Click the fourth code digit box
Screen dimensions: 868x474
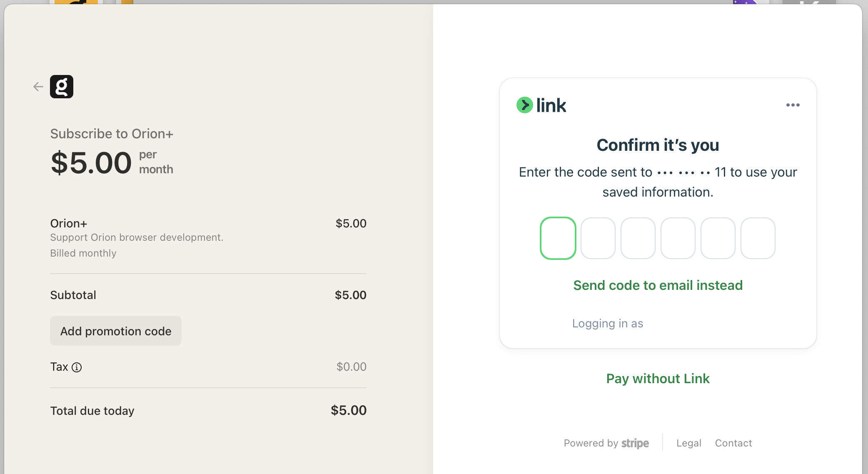pyautogui.click(x=678, y=238)
